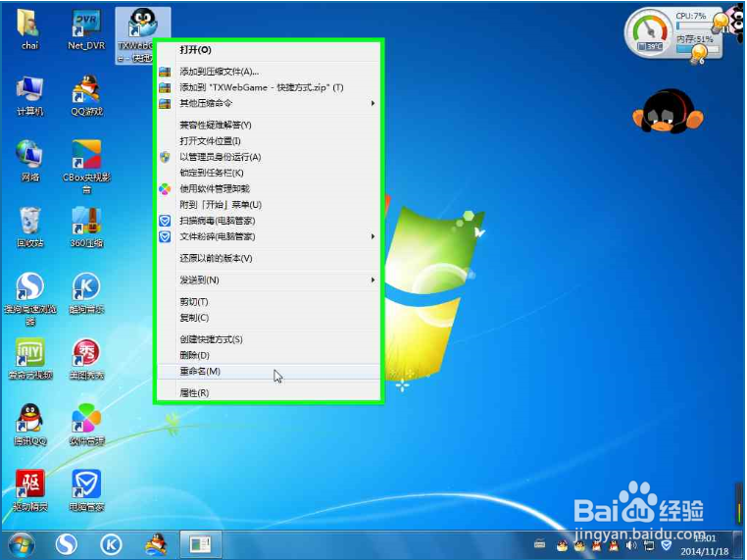Choose 打开文件位置(I) from context menu
Screen dimensions: 747x560
tap(269, 141)
